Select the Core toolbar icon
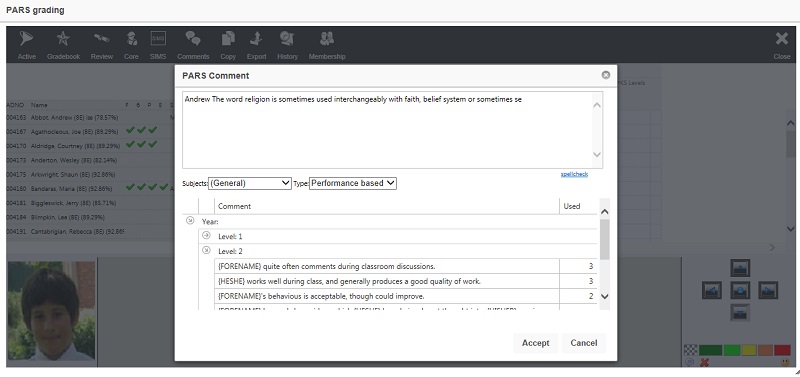 click(x=131, y=44)
